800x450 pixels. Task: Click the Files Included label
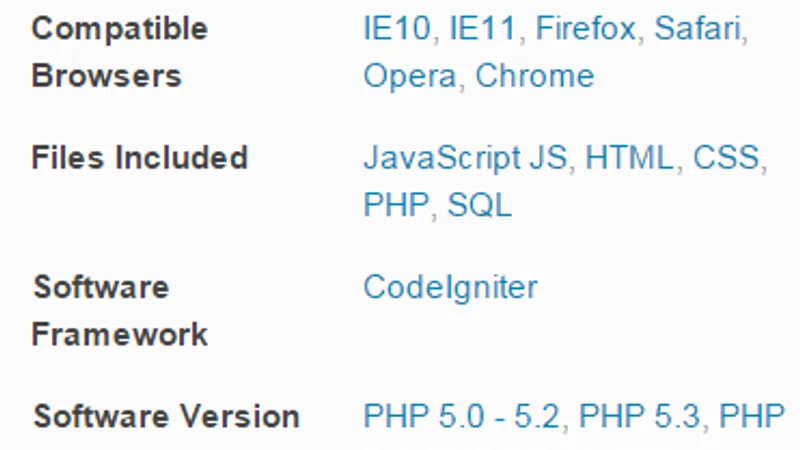140,157
